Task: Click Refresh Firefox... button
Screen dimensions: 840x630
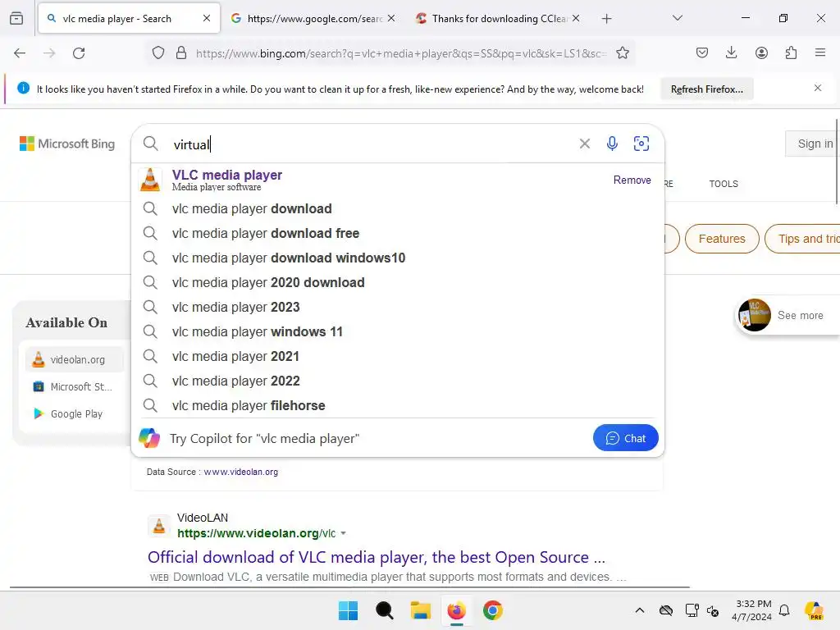Action: [x=706, y=89]
